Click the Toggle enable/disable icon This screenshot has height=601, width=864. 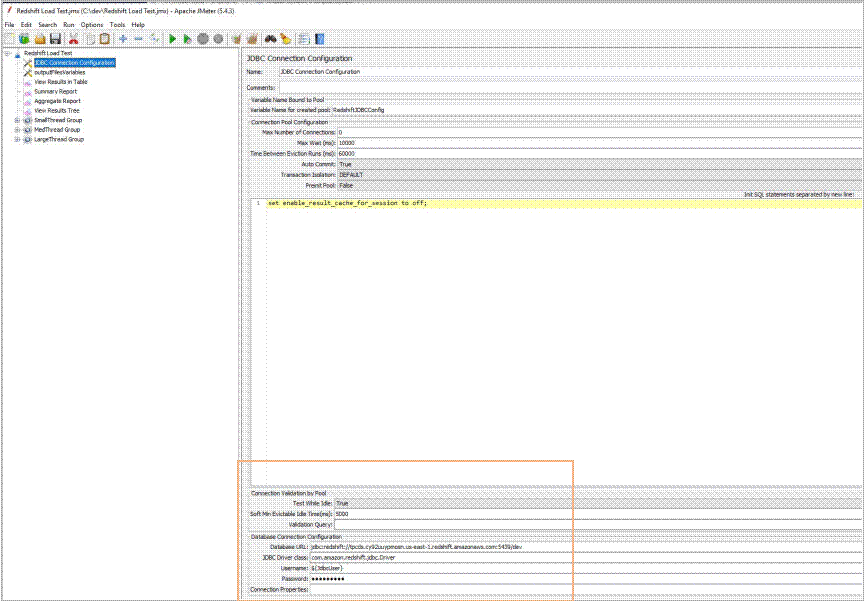coord(155,39)
